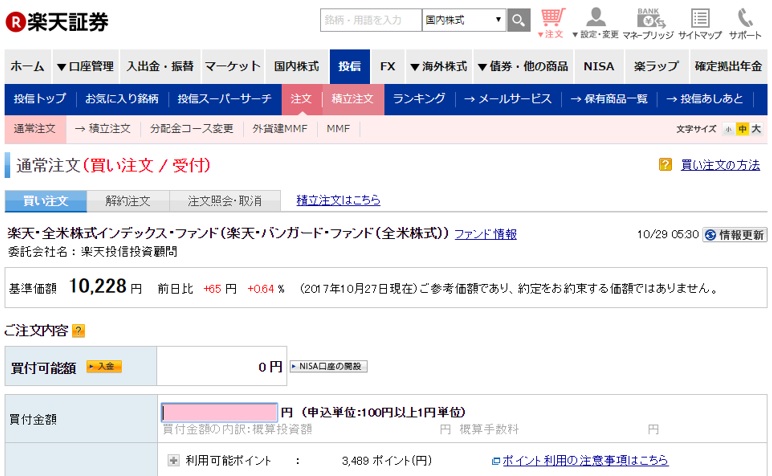This screenshot has width=772, height=476.
Task: Click the NISA口座の開設 button
Action: (x=328, y=366)
